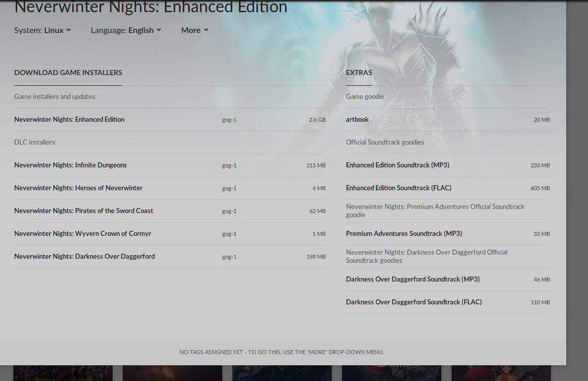Image resolution: width=588 pixels, height=381 pixels.
Task: Click Darkness Over Daggerford Official Soundtrack goodies label
Action: 427,257
